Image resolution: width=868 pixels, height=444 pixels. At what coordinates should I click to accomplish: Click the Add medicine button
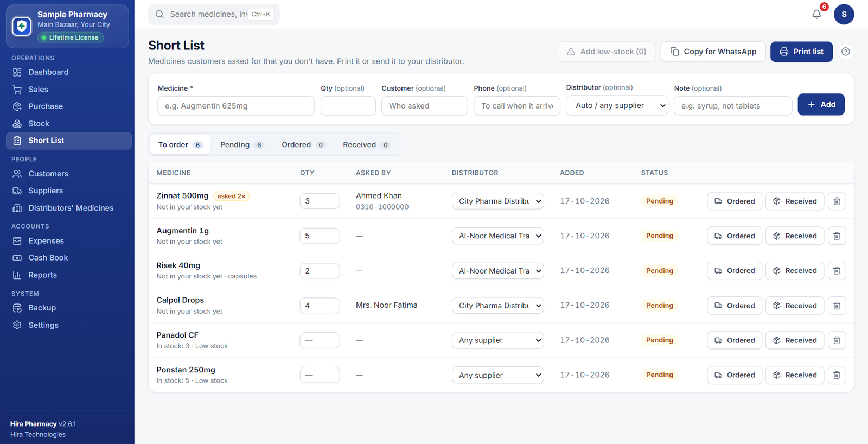(821, 104)
